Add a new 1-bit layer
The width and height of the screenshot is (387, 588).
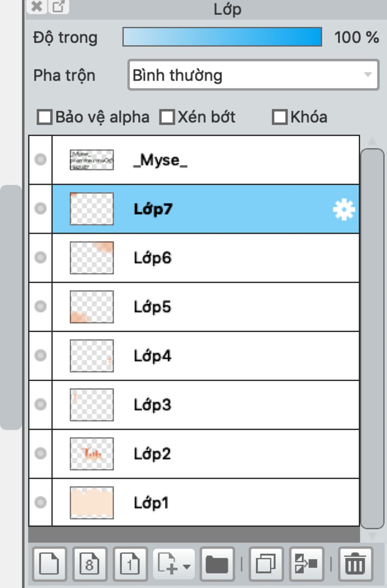tap(130, 564)
